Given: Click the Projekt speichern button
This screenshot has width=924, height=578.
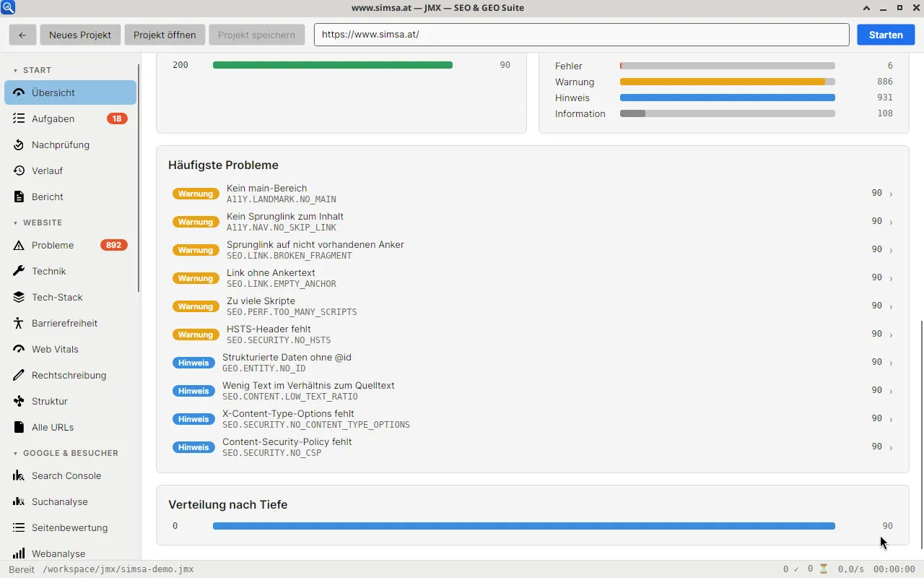Looking at the screenshot, I should (x=256, y=35).
